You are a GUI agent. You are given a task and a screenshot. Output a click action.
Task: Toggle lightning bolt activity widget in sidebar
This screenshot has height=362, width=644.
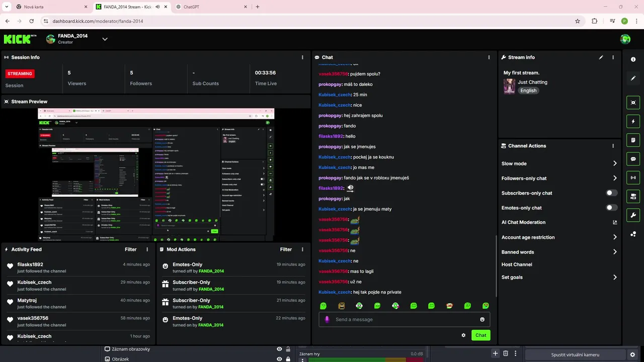point(633,121)
